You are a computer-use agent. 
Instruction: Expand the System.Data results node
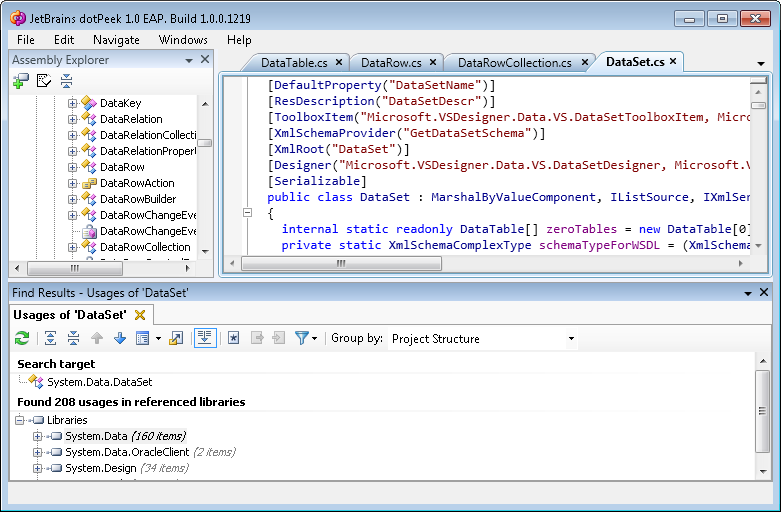click(37, 436)
